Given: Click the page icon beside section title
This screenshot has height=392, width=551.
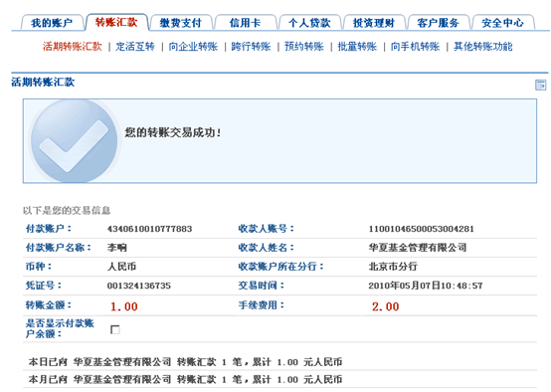Looking at the screenshot, I should tap(540, 85).
